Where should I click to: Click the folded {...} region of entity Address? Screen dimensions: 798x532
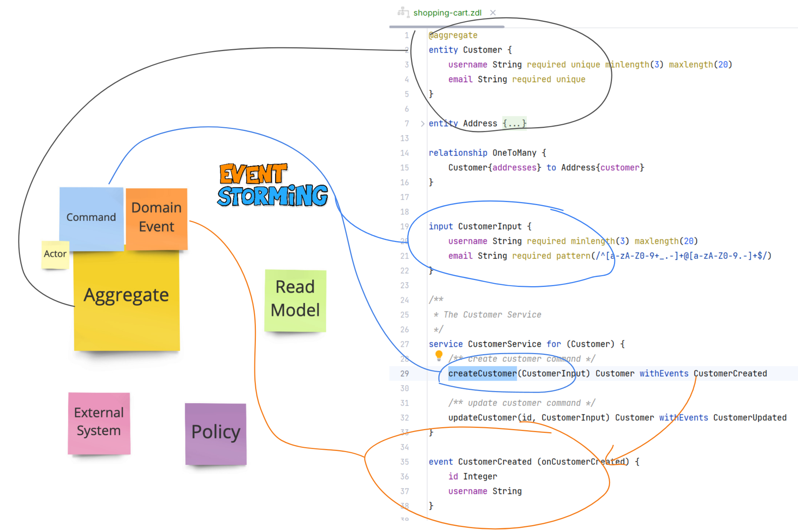514,123
